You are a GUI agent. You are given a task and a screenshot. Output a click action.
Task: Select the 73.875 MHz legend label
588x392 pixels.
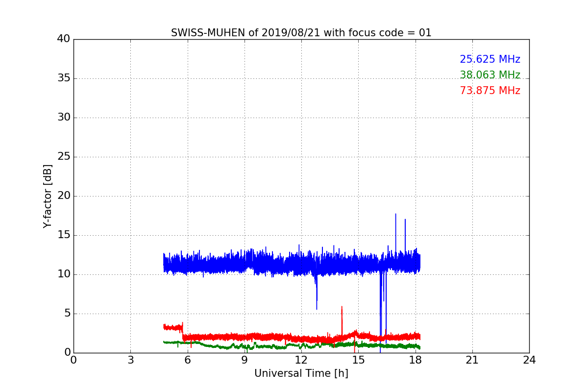[490, 91]
